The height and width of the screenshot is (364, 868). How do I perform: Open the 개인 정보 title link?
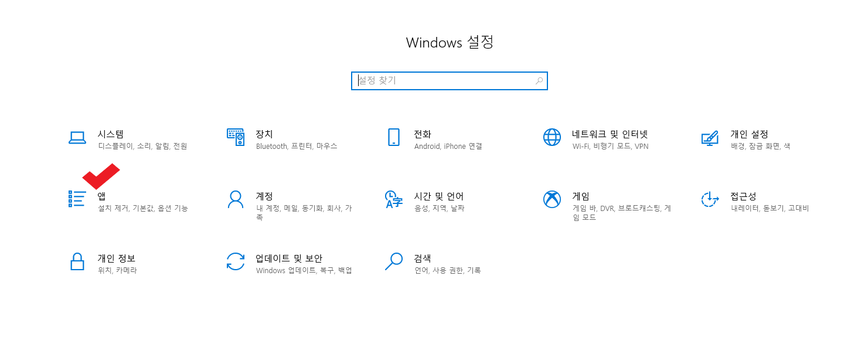click(x=116, y=258)
